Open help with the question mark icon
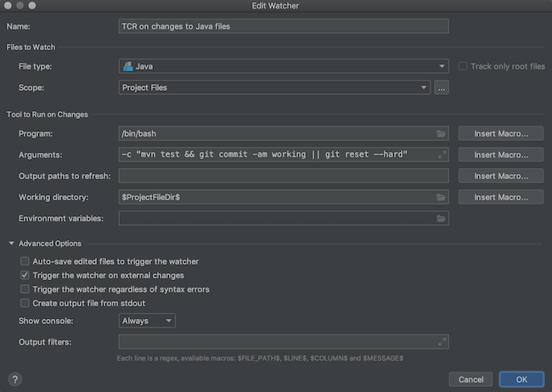The width and height of the screenshot is (552, 392). (14, 379)
